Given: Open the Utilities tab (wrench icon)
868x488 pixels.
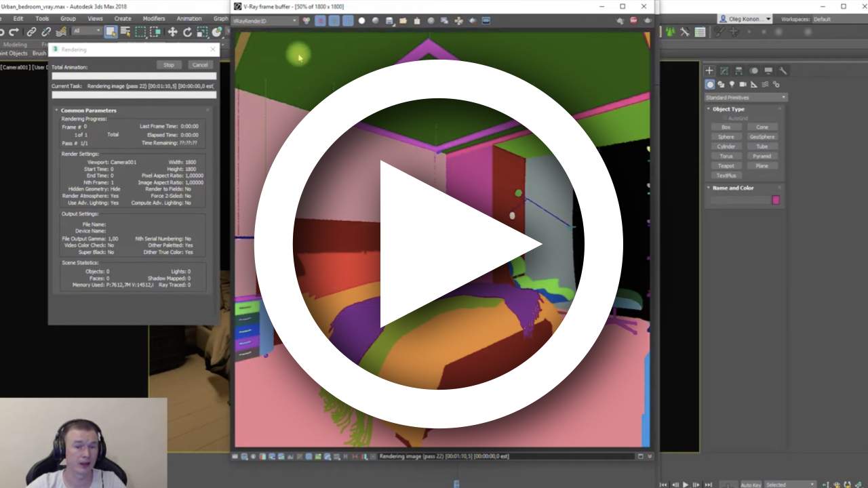Looking at the screenshot, I should pyautogui.click(x=783, y=70).
